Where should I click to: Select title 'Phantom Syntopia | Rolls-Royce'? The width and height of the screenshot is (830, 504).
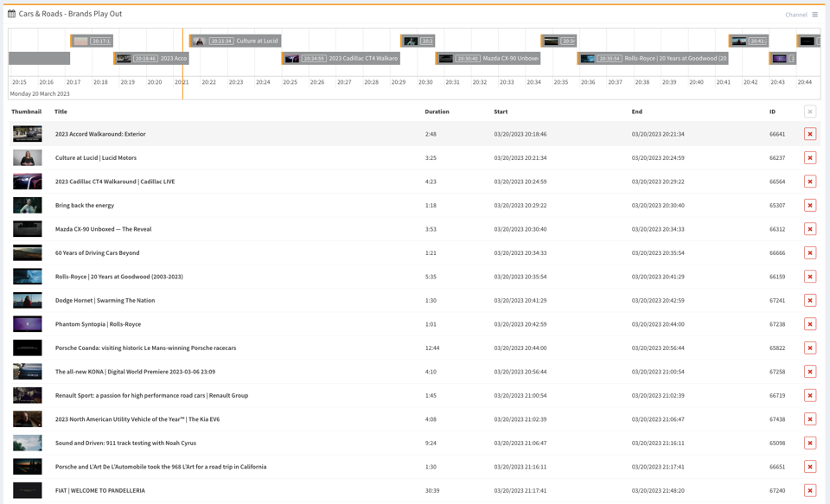98,324
